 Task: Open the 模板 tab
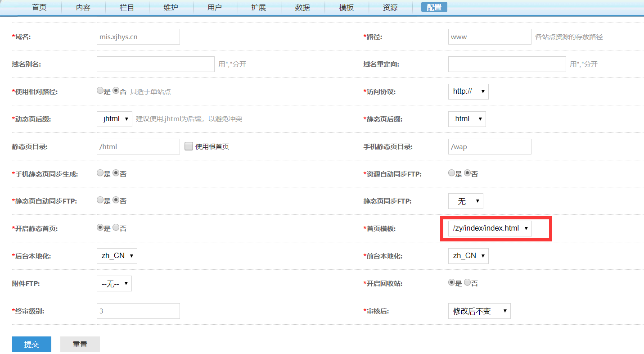click(347, 7)
